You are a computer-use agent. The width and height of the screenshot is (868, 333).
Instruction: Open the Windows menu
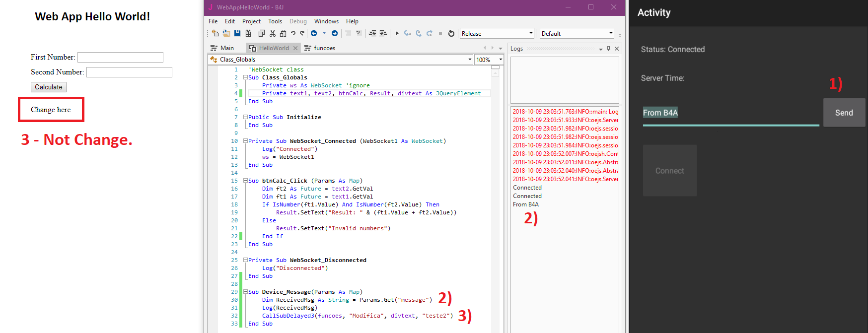click(326, 21)
